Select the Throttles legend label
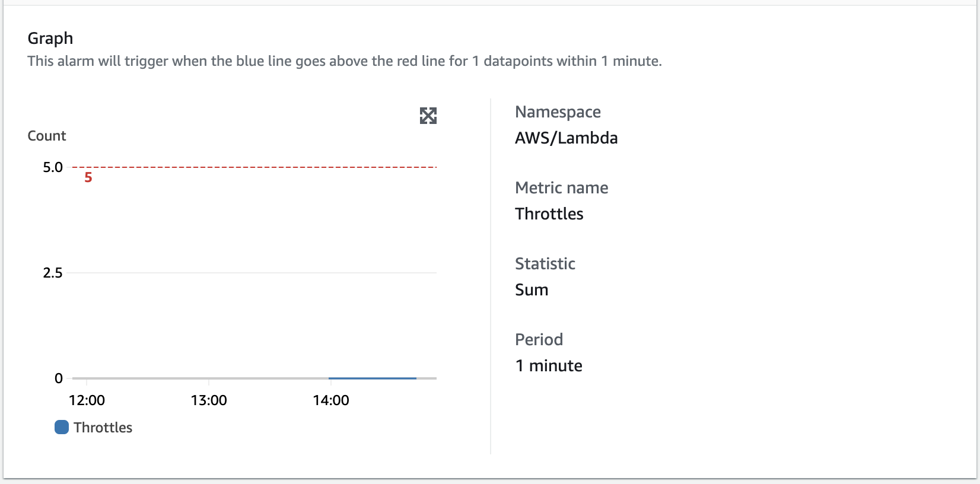Screen dimensions: 980x484 coord(103,428)
